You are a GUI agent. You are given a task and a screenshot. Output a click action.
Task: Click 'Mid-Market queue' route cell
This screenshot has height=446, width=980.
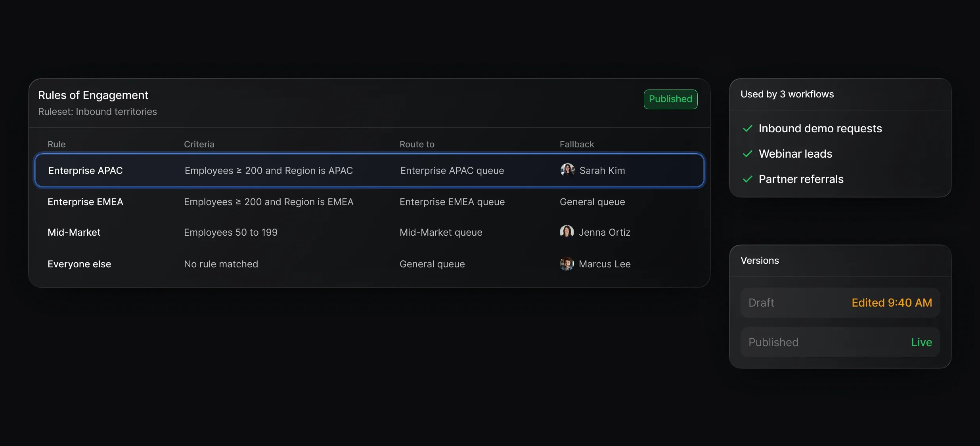[x=441, y=232]
